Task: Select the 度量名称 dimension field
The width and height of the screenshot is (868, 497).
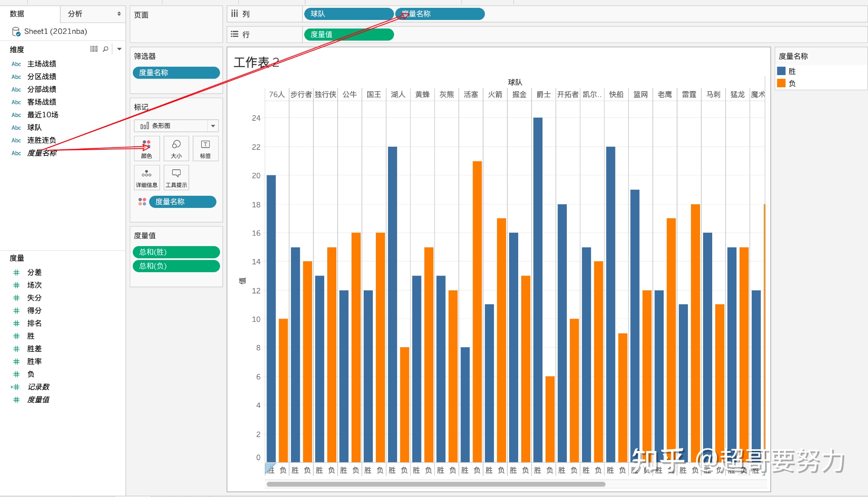Action: pyautogui.click(x=42, y=153)
